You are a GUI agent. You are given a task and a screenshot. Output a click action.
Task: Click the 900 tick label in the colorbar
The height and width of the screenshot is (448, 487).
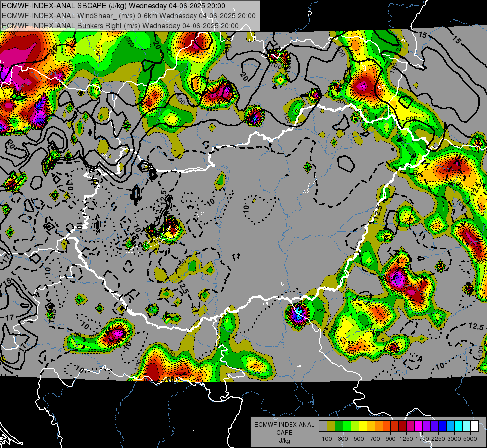[x=390, y=439]
